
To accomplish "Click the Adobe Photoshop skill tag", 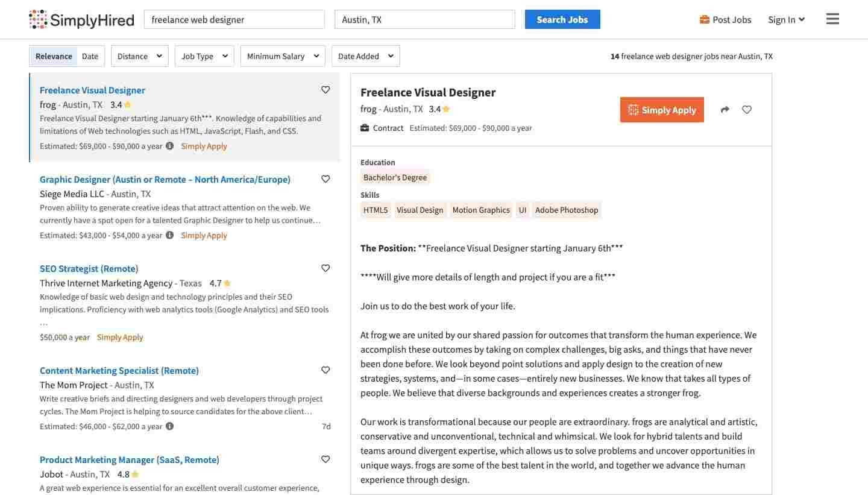I will click(567, 210).
